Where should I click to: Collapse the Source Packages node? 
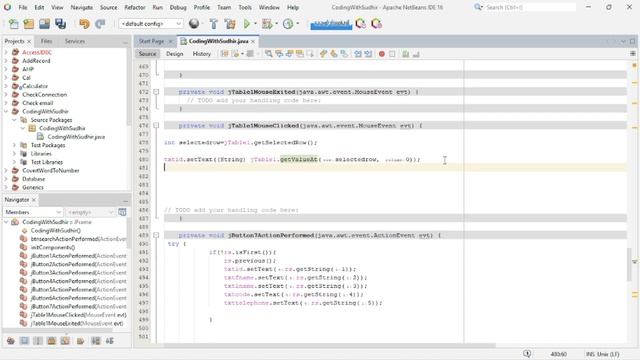click(14, 120)
